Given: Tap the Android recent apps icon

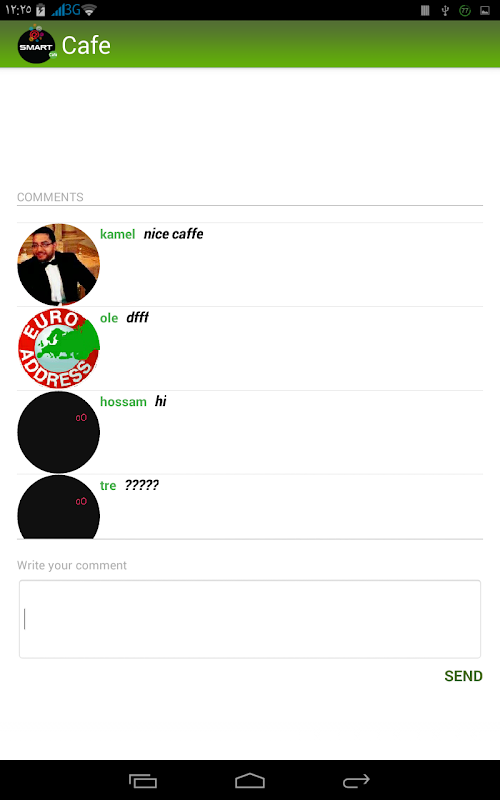Looking at the screenshot, I should coord(143,781).
